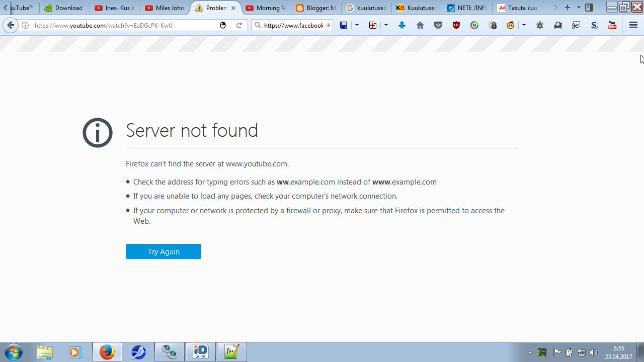
Task: Open the Greasemonkey monkey icon
Action: click(x=511, y=25)
